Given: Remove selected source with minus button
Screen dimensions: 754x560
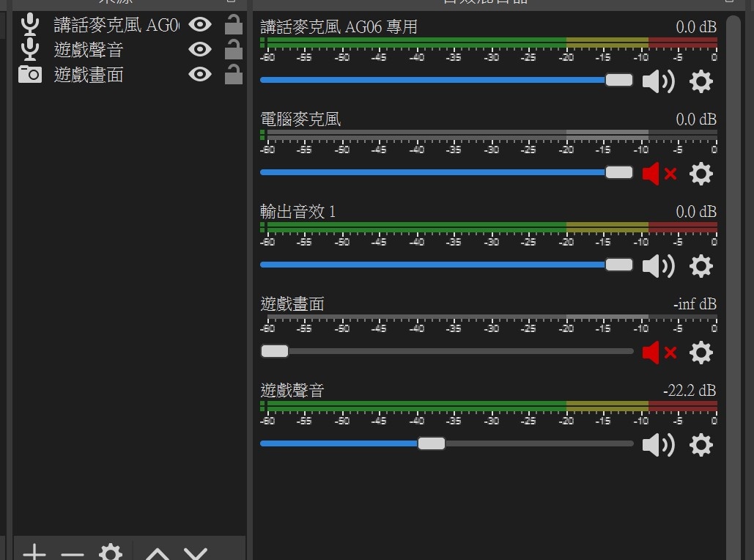Looking at the screenshot, I should coord(73,553).
